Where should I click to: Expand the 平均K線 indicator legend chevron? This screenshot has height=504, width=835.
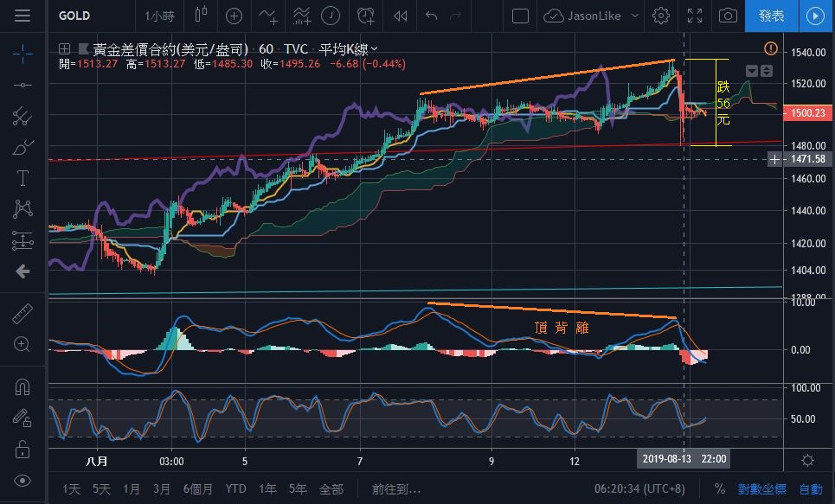click(374, 50)
